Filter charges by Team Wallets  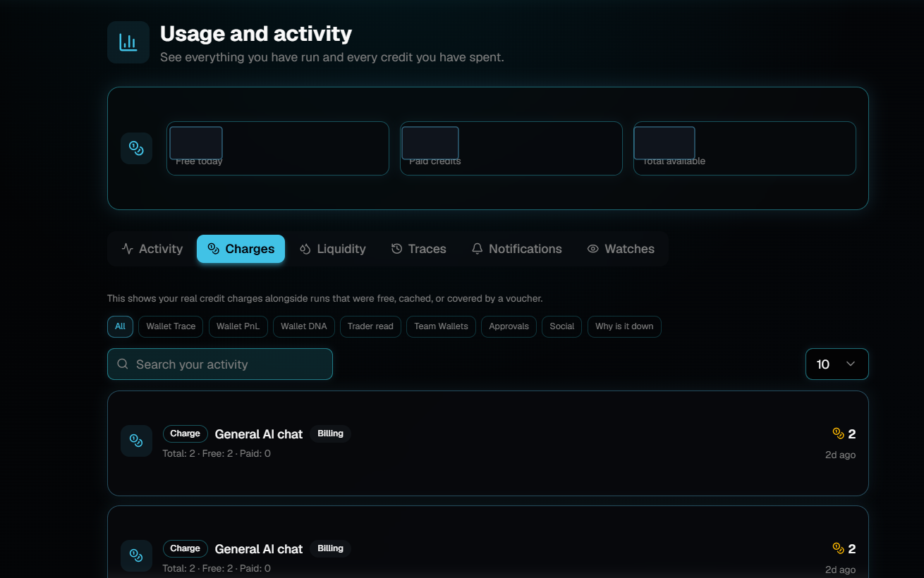tap(441, 326)
